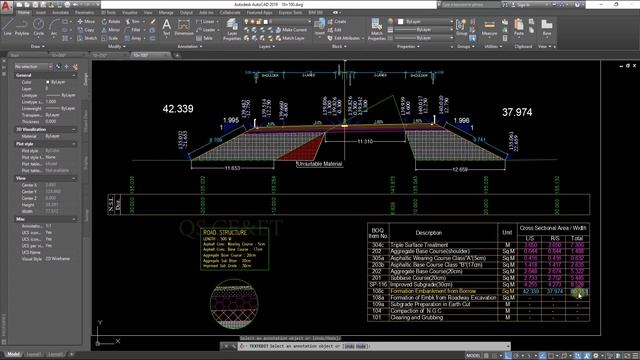Click the Fillet tool
The height and width of the screenshot is (360, 640).
click(133, 30)
